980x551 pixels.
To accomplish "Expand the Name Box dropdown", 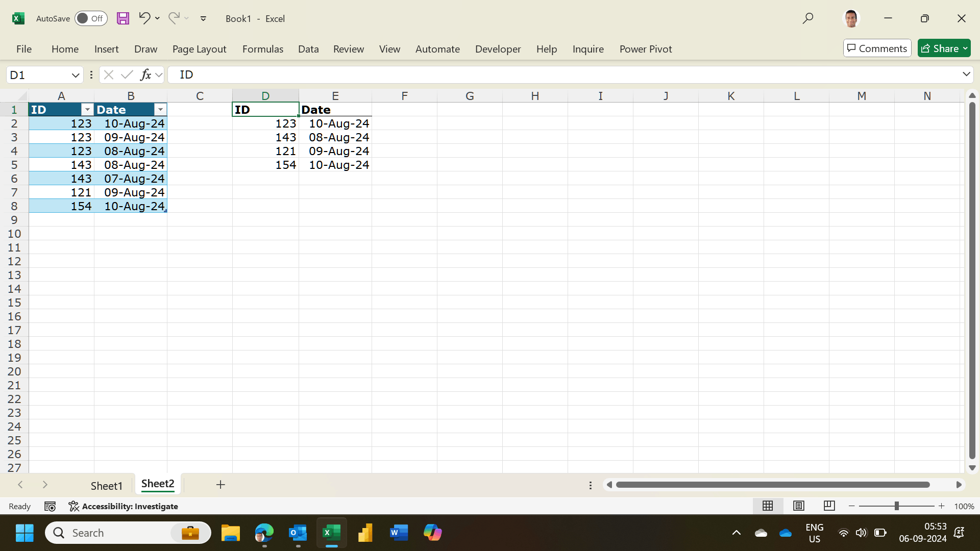I will click(76, 75).
